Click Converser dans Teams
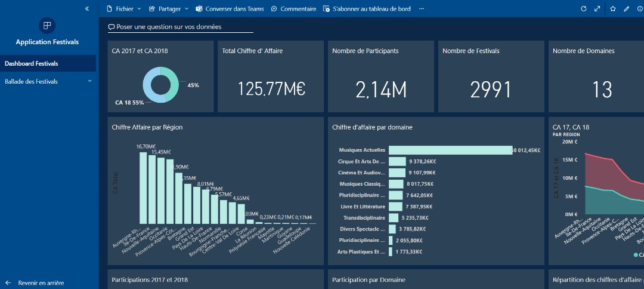Screen dimensions: 644x289 (230, 9)
